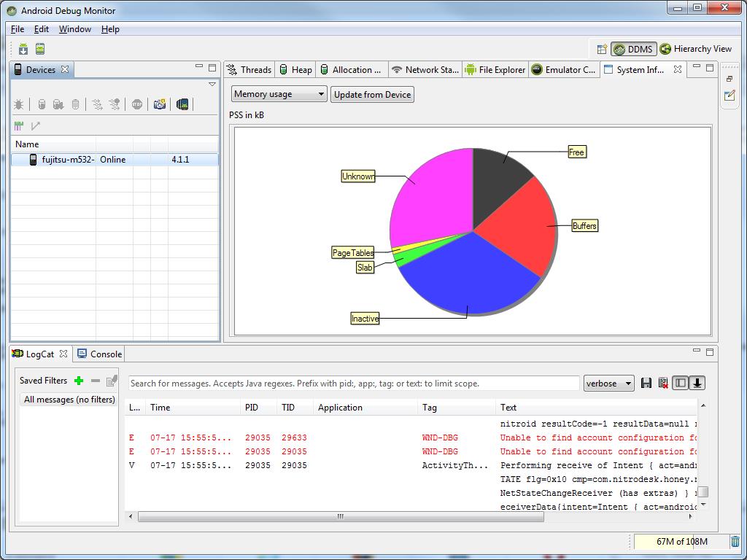
Task: Capture a device screenshot with camera icon
Action: pyautogui.click(x=160, y=104)
